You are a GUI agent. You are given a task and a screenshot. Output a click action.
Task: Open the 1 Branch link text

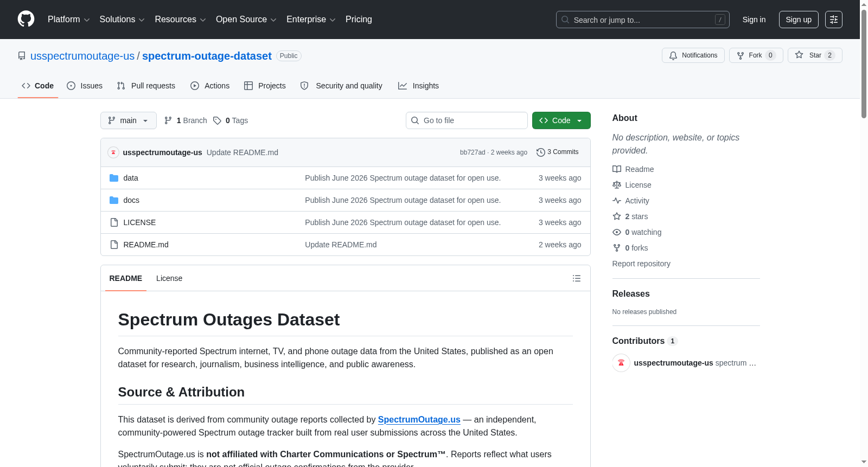pyautogui.click(x=192, y=120)
